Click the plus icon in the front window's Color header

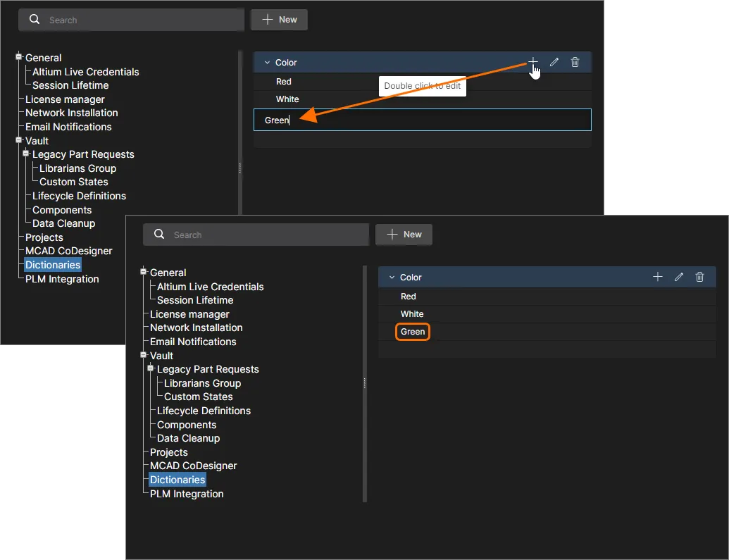pyautogui.click(x=658, y=278)
